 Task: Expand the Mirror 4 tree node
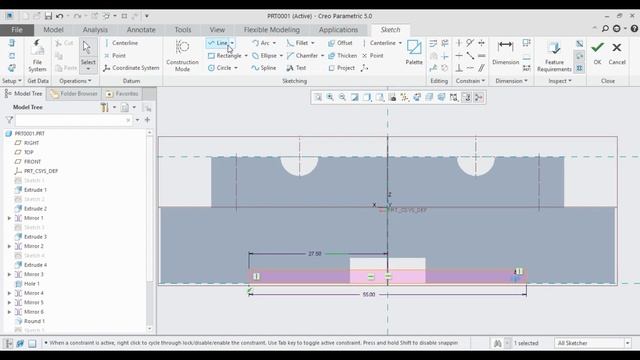tap(9, 293)
